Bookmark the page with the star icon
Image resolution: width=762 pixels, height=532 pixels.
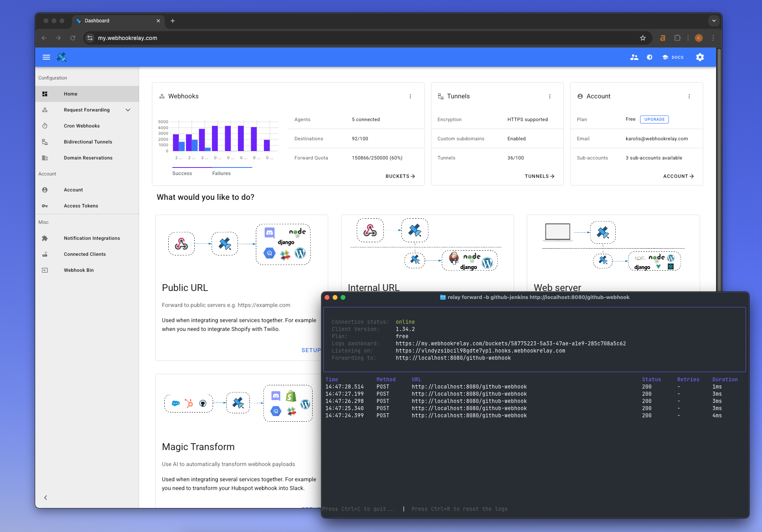click(642, 38)
